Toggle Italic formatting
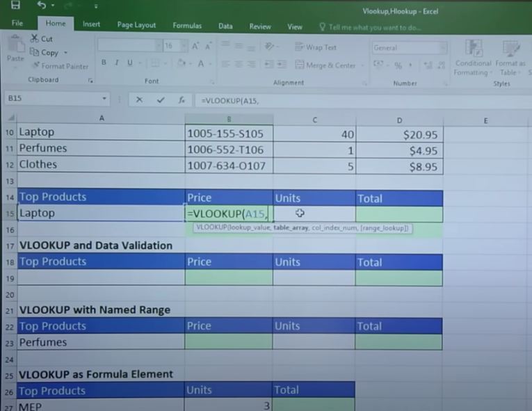 tap(117, 63)
